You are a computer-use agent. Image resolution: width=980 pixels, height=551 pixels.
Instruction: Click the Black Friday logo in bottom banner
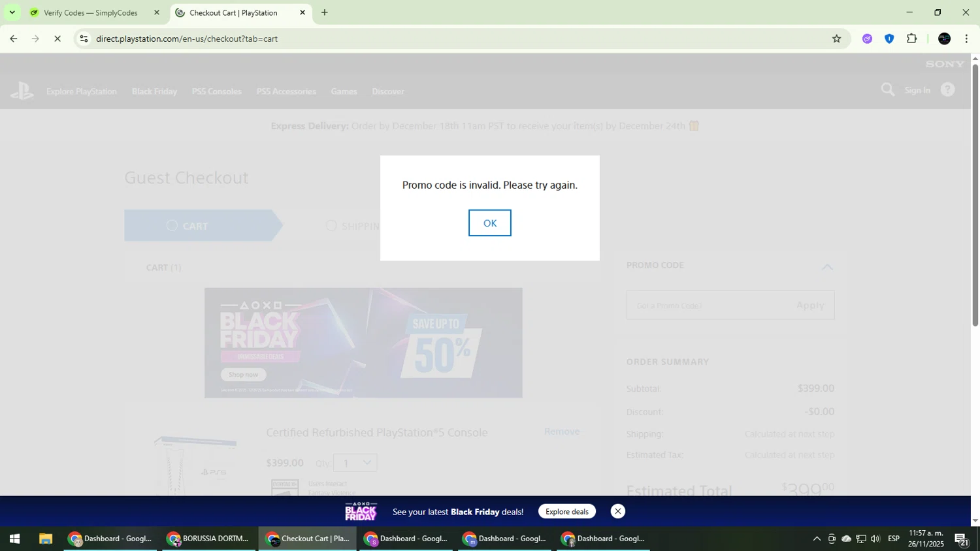point(361,511)
